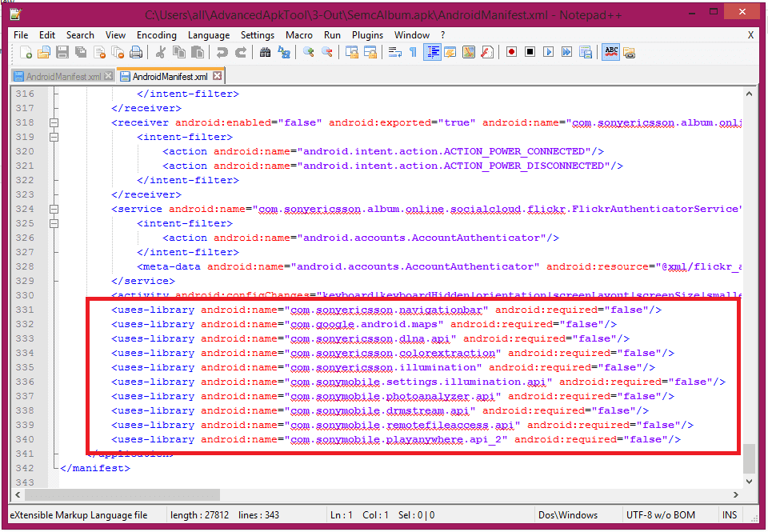Viewport: 768px width, 532px height.
Task: Close document with the X beside the menu bar
Action: [x=750, y=34]
